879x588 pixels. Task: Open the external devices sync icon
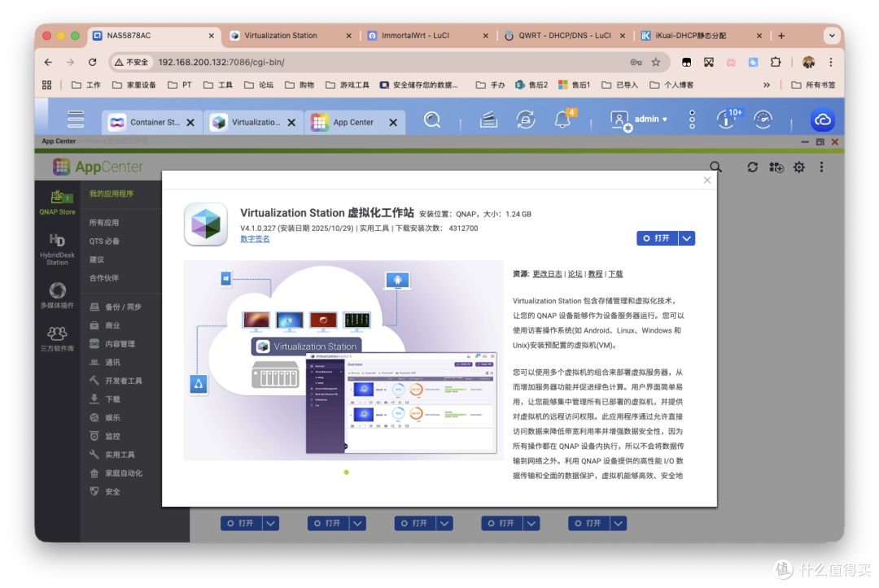(x=525, y=120)
